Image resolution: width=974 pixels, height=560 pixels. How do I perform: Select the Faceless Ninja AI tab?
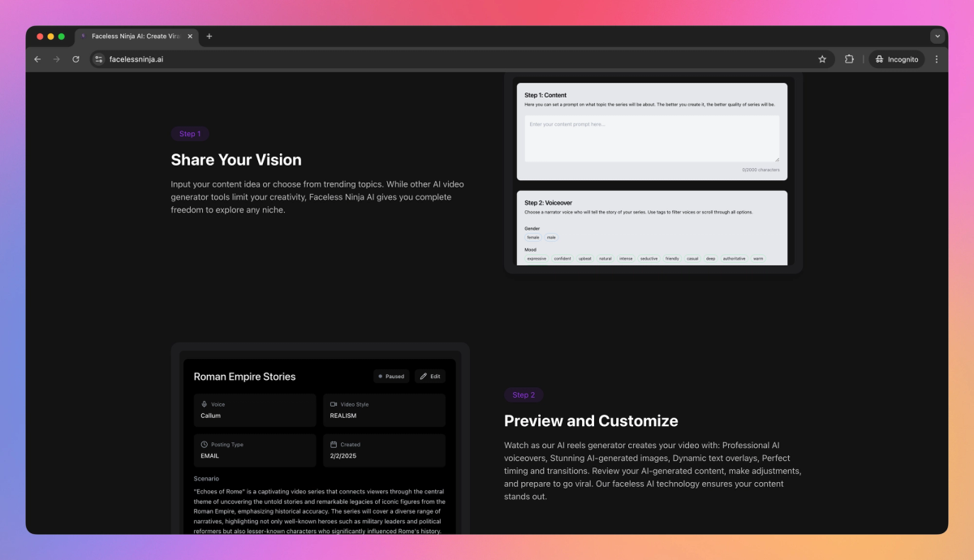click(136, 37)
